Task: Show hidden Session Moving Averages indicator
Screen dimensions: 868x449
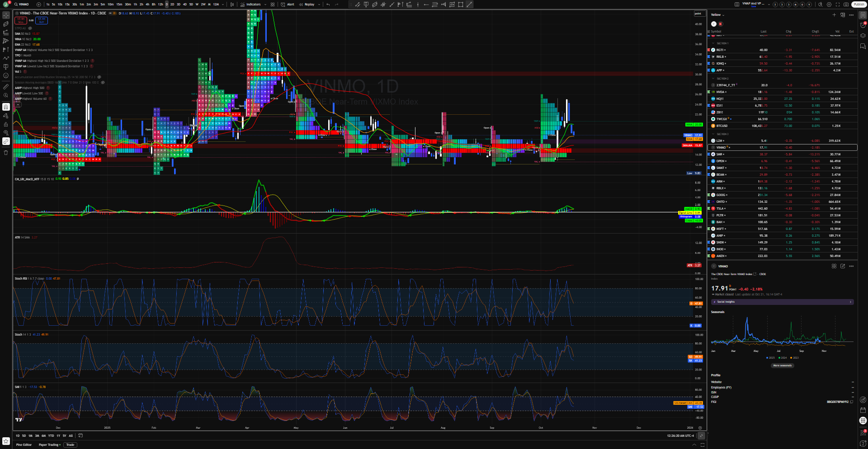Action: (x=103, y=83)
